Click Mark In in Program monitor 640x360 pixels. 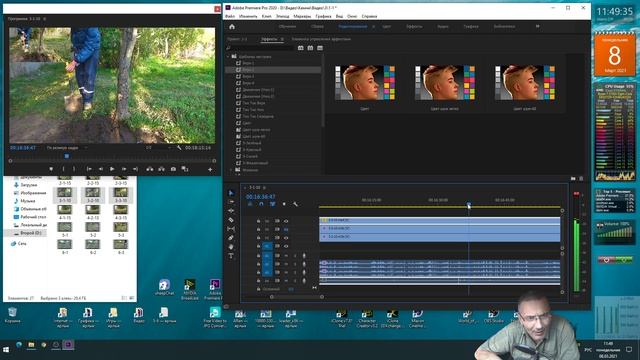63,169
